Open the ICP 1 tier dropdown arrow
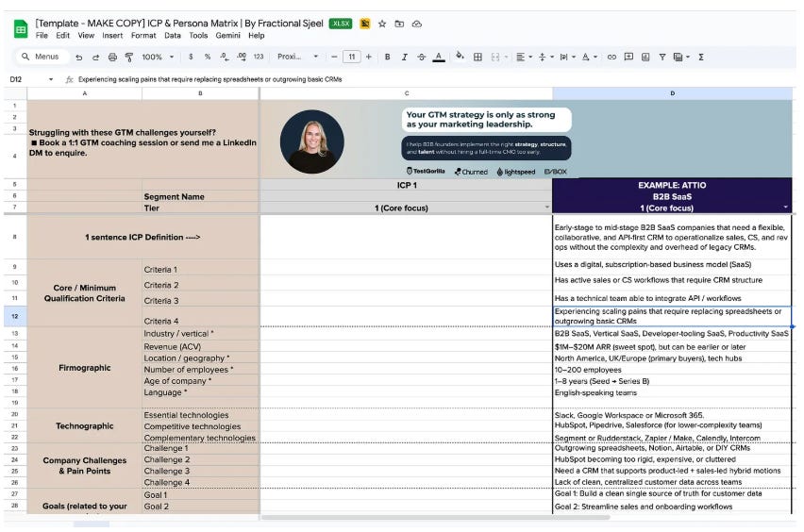The height and width of the screenshot is (532, 804). tap(547, 208)
